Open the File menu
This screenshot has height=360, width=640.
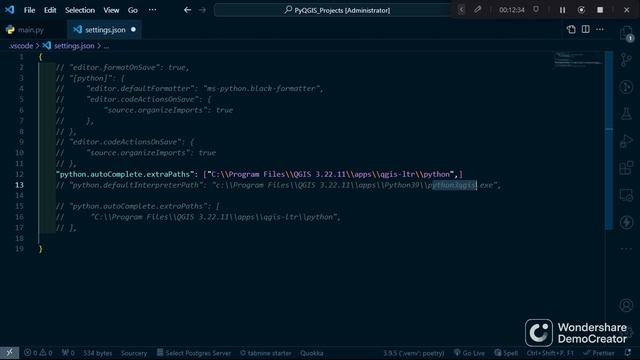coord(29,10)
